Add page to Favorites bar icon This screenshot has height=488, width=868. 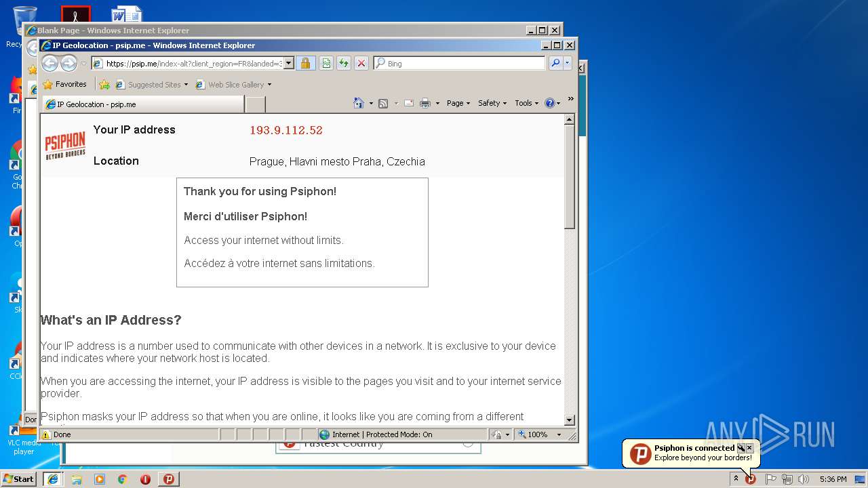point(104,85)
